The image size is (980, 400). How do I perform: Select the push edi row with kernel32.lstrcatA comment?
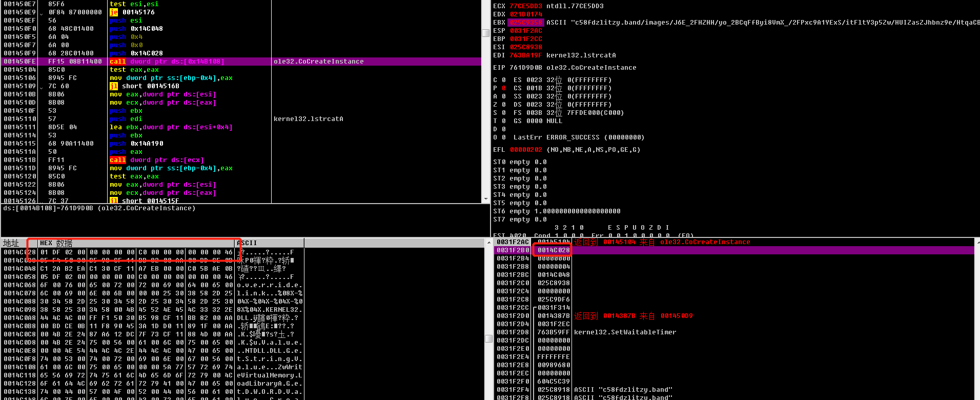click(241, 119)
